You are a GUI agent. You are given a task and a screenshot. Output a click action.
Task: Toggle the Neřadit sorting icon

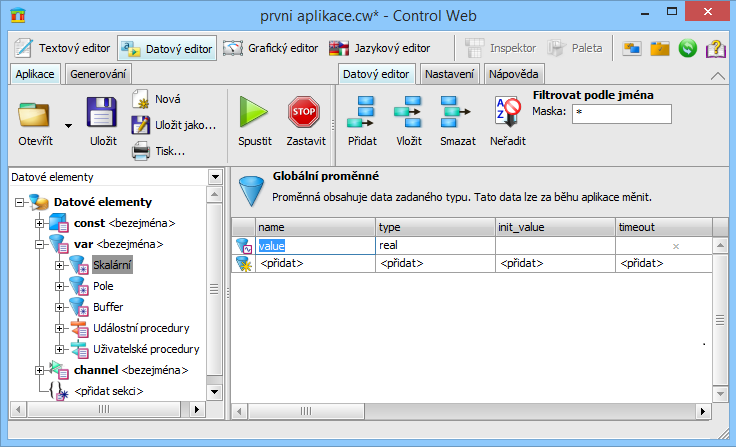pyautogui.click(x=509, y=113)
